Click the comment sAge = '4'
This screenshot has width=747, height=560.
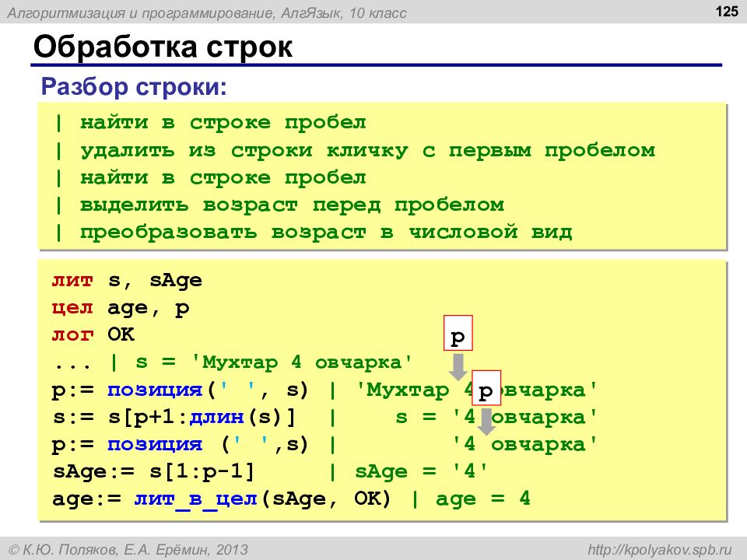422,472
